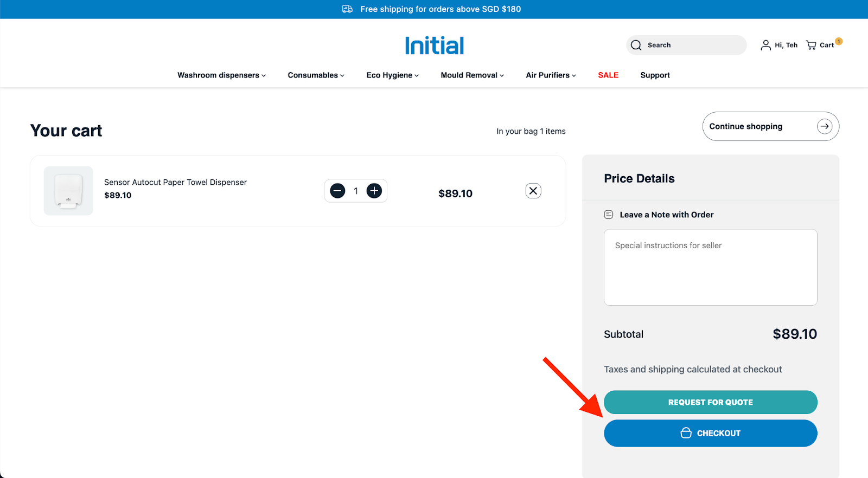Click the Checkout button
The image size is (868, 478).
711,433
